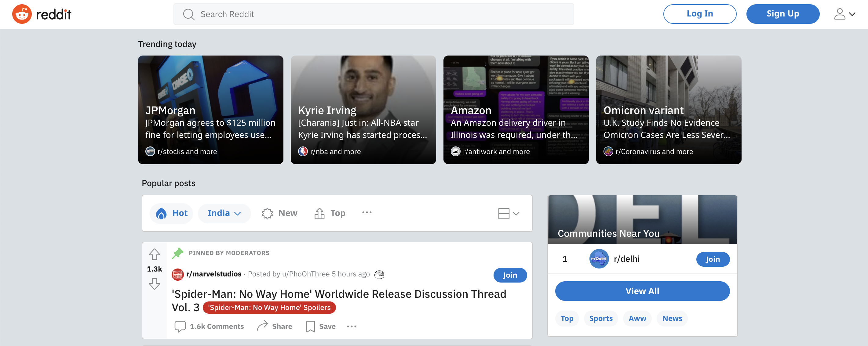Downvote the Spider-Man discussion post
The image size is (868, 346).
pos(154,284)
